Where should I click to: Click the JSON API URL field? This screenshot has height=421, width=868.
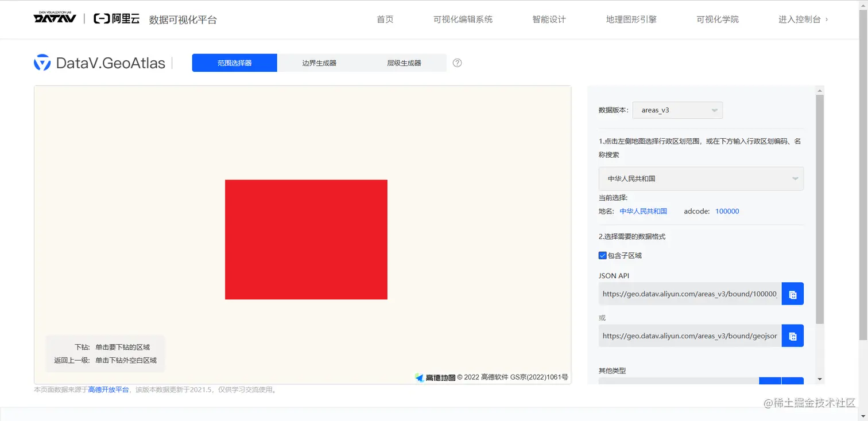coord(690,294)
